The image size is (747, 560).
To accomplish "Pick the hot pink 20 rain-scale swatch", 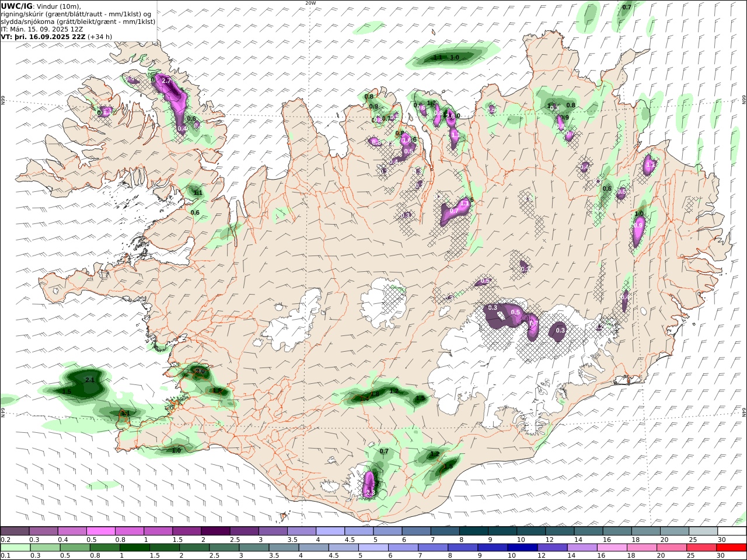I will 671,548.
